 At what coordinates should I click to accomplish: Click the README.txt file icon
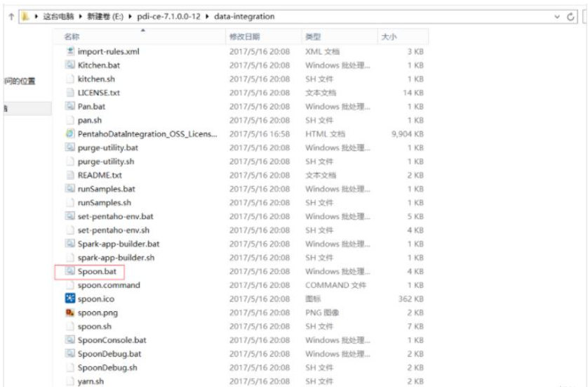pos(70,175)
